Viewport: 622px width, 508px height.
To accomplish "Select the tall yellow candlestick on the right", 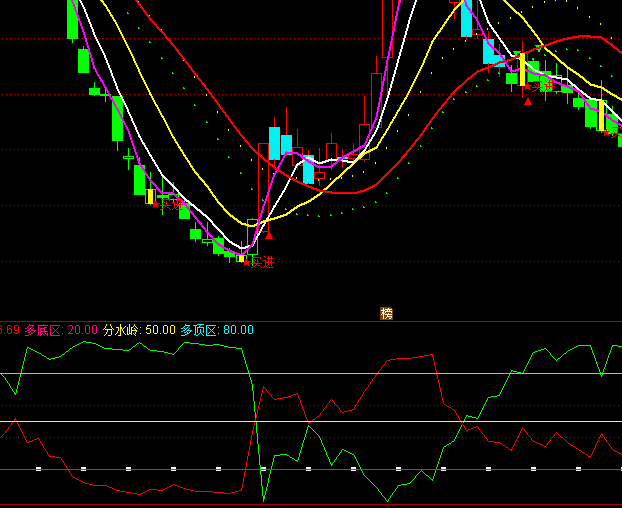I will click(x=521, y=68).
